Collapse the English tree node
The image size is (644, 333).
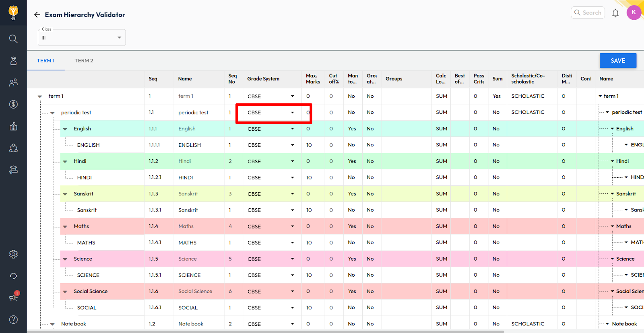coord(65,129)
